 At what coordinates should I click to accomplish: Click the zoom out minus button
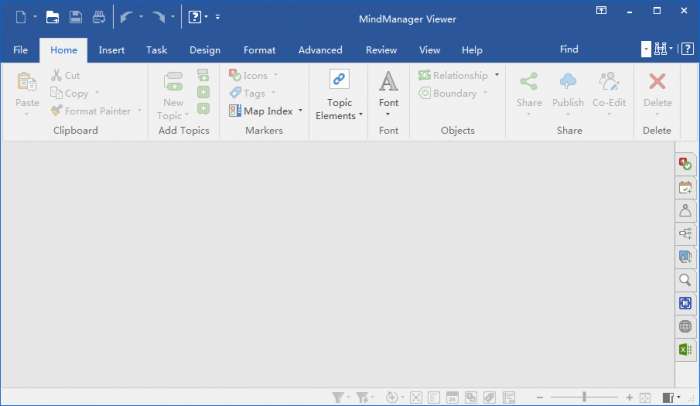pyautogui.click(x=540, y=397)
